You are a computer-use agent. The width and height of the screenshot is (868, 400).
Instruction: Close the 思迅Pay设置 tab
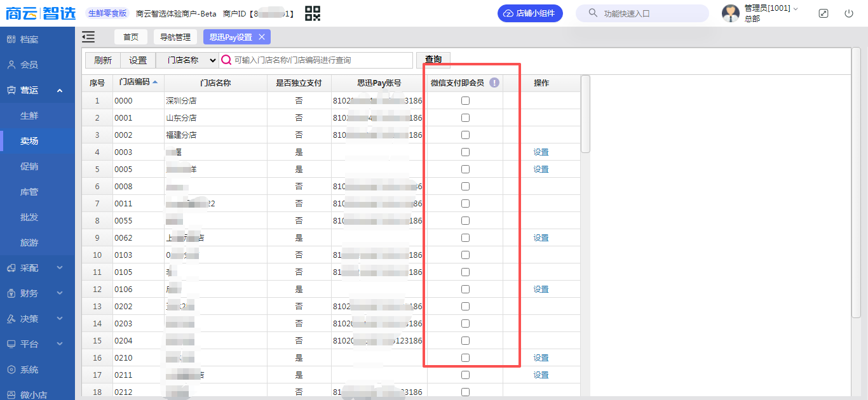click(262, 37)
